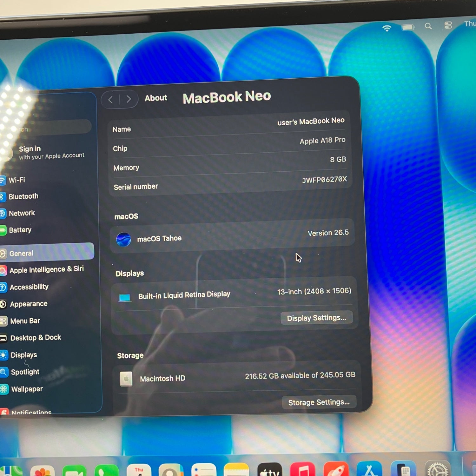Click Display Settings… button

[316, 318]
